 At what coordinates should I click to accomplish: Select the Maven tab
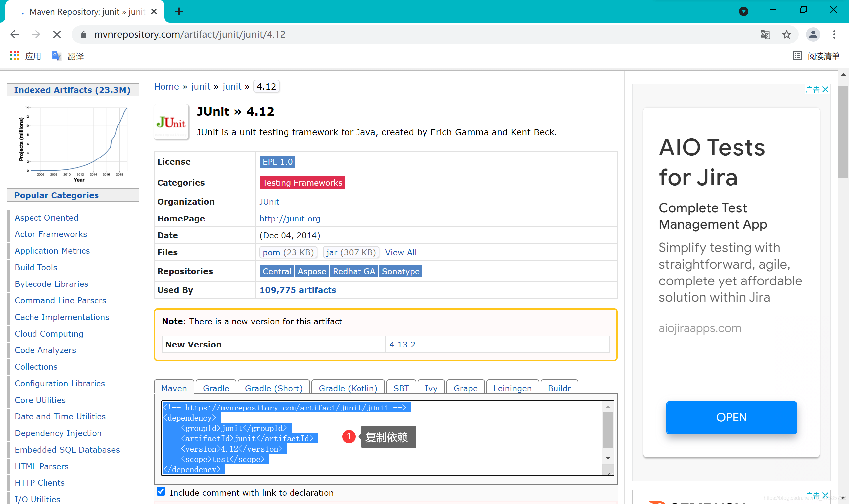tap(174, 388)
